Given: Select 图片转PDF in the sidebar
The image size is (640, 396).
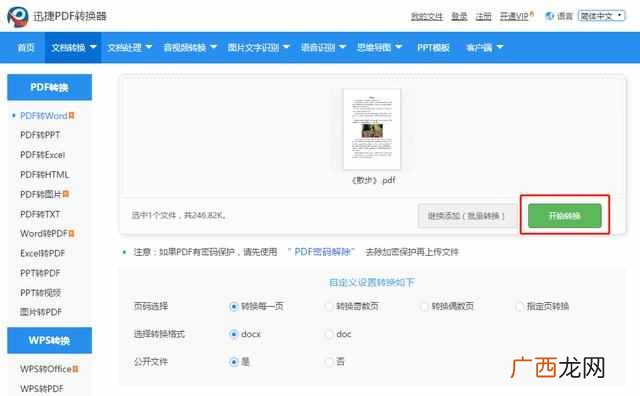Looking at the screenshot, I should pyautogui.click(x=41, y=312).
